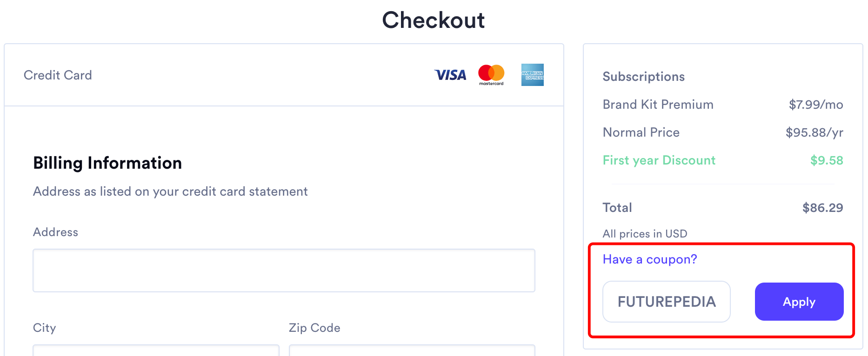Click the Brand Kit Premium subscription label
This screenshot has width=868, height=356.
658,105
